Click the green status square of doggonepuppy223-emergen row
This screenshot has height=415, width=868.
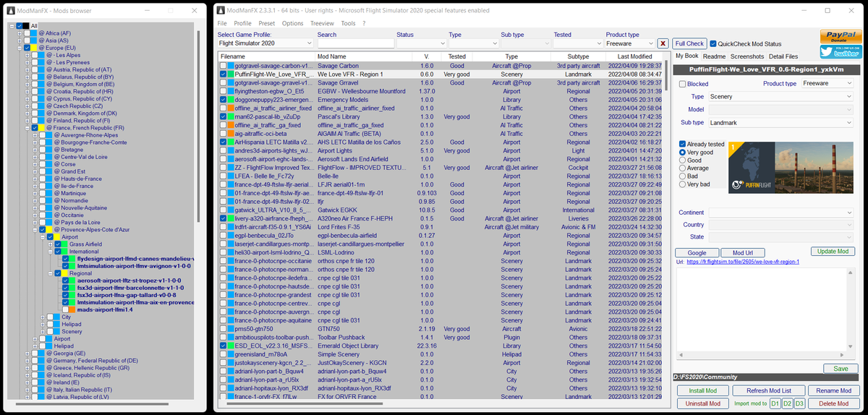pyautogui.click(x=231, y=100)
